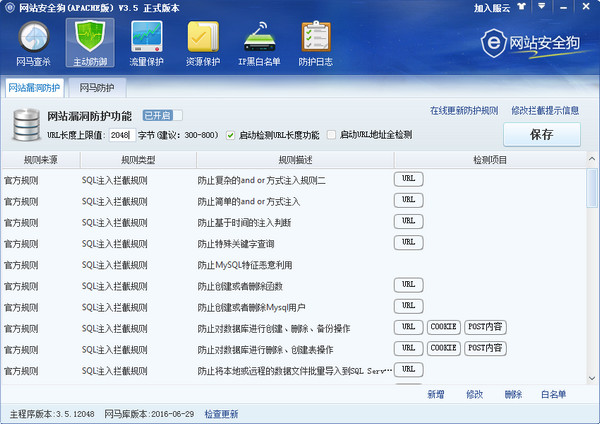Screen dimensions: 600x424
Task: Click 在线更新防护规则 link
Action: tap(464, 111)
